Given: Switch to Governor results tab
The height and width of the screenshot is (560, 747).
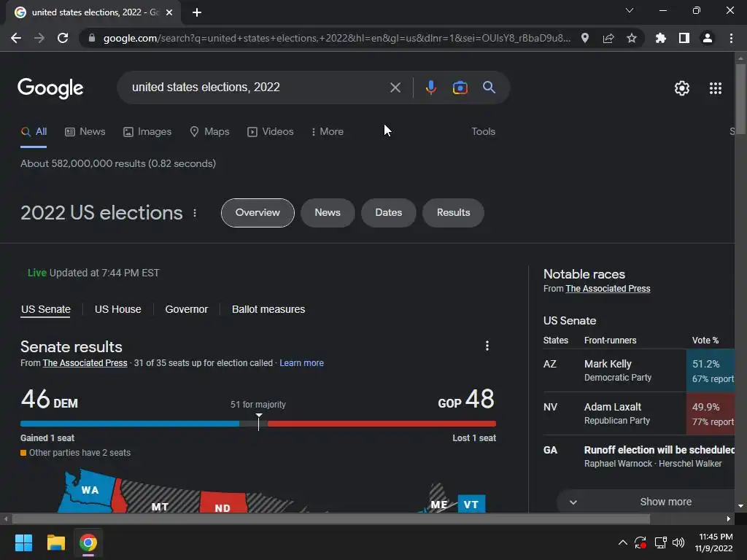Looking at the screenshot, I should [186, 309].
